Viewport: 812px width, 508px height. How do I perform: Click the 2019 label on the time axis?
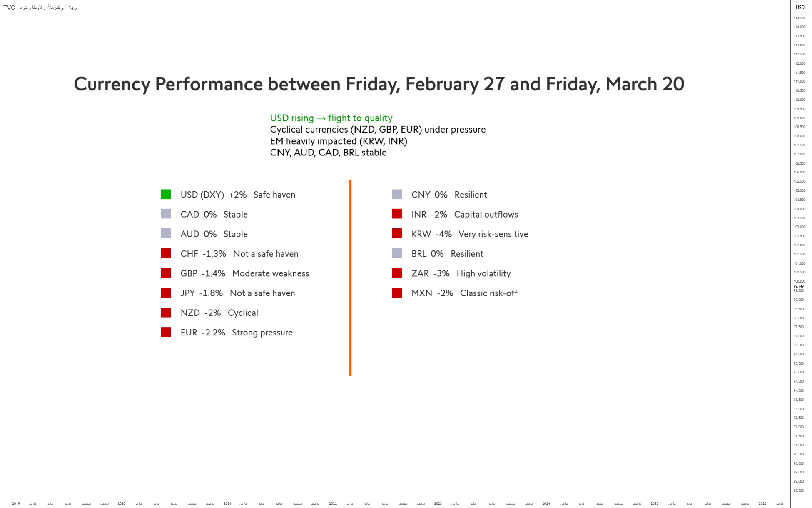tap(16, 503)
